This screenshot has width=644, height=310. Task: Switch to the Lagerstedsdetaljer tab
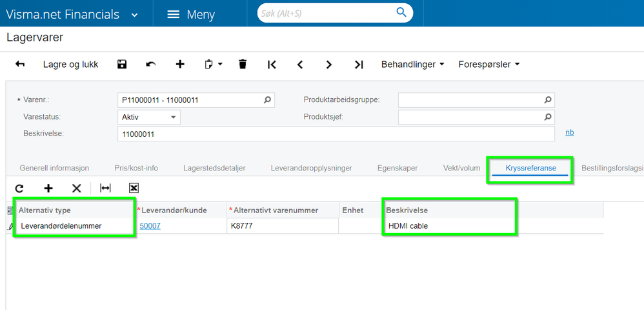(x=214, y=168)
